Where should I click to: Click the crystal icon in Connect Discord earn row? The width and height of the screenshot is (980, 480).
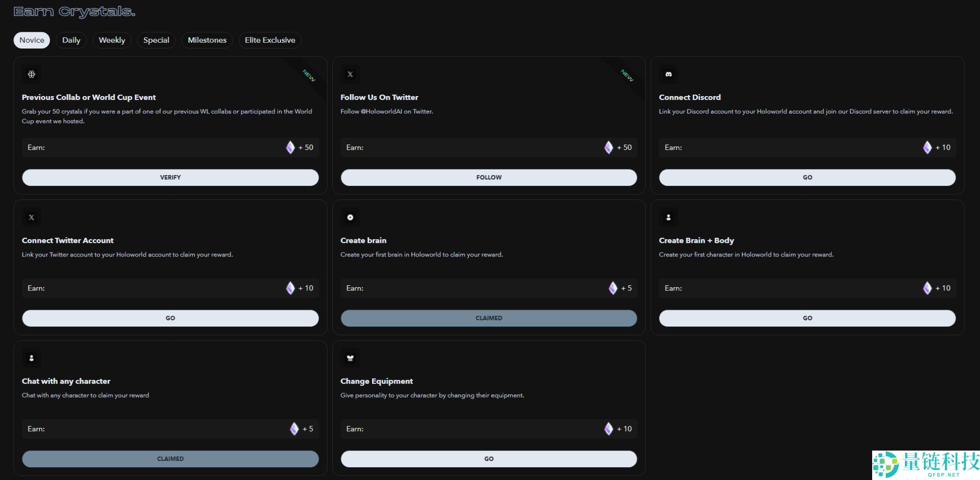coord(927,148)
